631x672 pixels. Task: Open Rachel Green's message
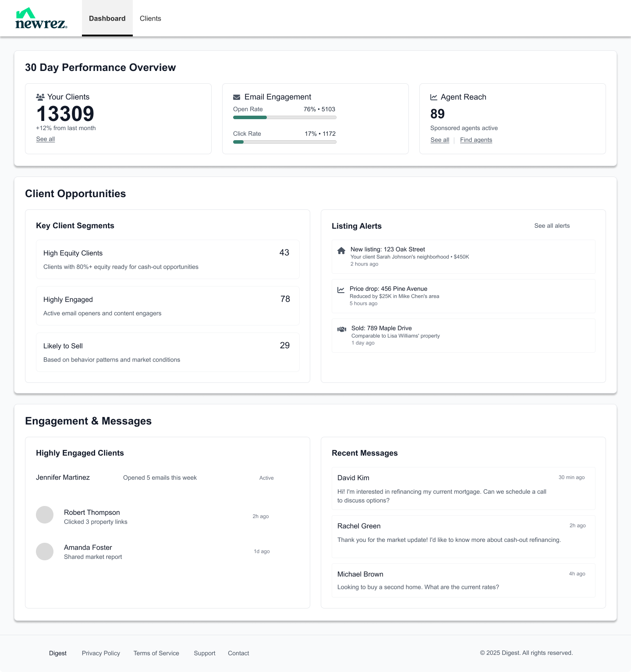tap(464, 537)
